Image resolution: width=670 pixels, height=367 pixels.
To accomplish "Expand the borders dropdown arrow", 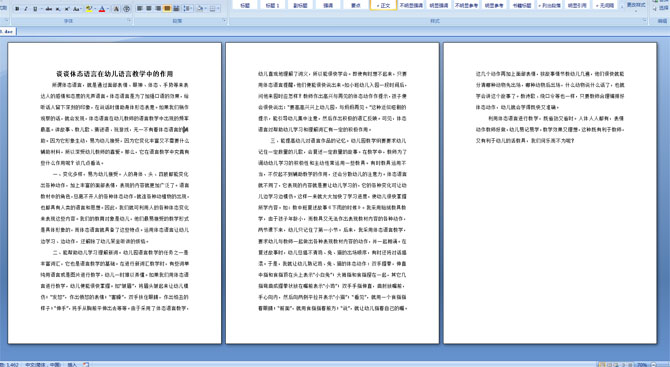I will click(x=218, y=8).
